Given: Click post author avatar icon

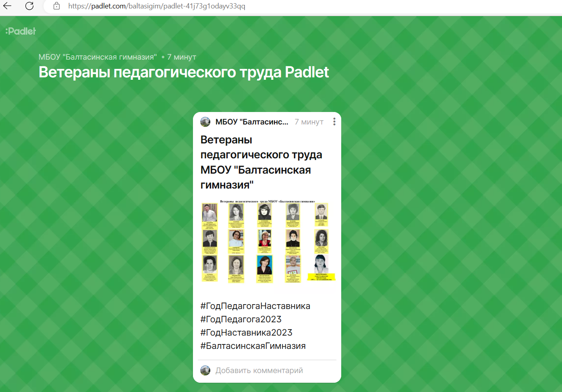Looking at the screenshot, I should click(205, 122).
